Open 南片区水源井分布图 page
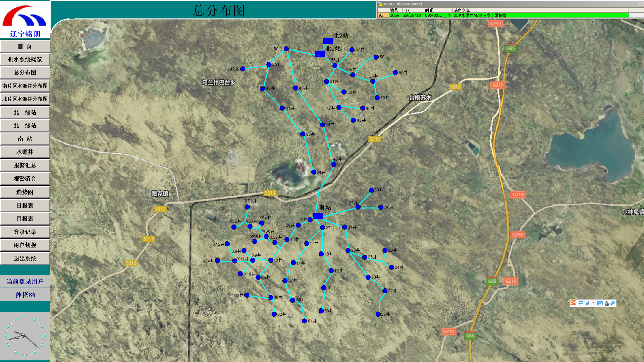This screenshot has width=644, height=362. coord(25,86)
